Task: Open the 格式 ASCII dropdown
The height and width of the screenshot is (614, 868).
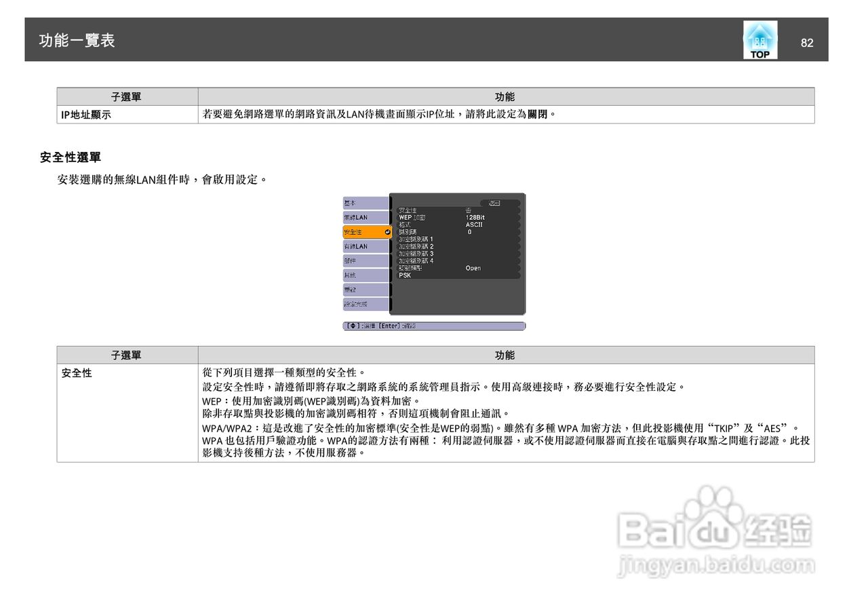Action: tap(474, 225)
